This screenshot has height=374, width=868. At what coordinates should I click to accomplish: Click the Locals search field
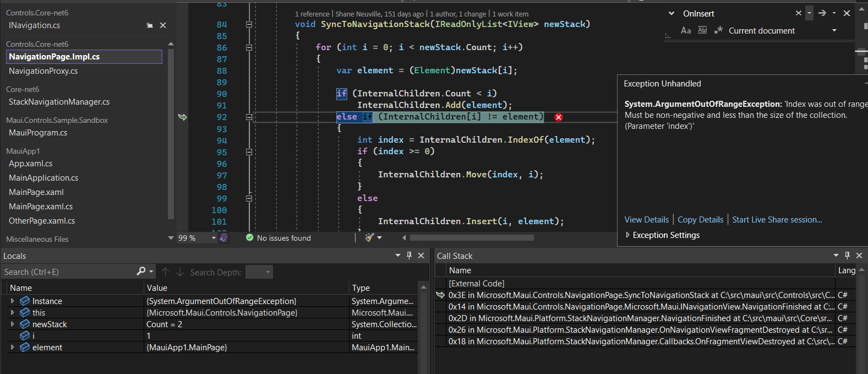coord(68,272)
